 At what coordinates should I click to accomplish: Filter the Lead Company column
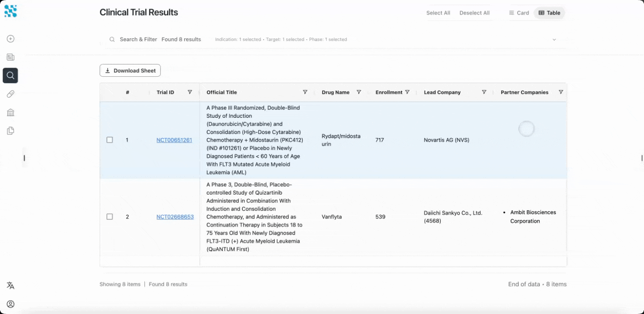point(484,92)
